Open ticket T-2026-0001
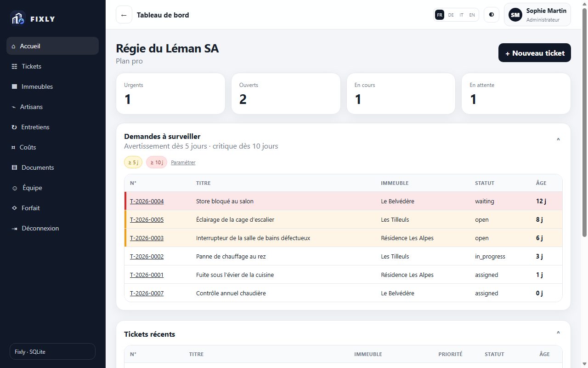The height and width of the screenshot is (368, 588). (147, 275)
